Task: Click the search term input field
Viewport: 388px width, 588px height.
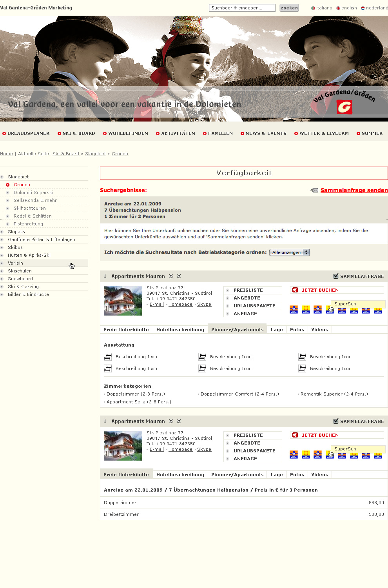Action: click(242, 8)
